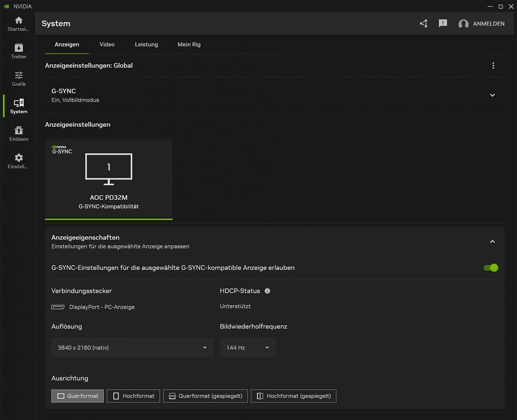Image resolution: width=517 pixels, height=420 pixels.
Task: Click the share icon in header
Action: (x=424, y=23)
